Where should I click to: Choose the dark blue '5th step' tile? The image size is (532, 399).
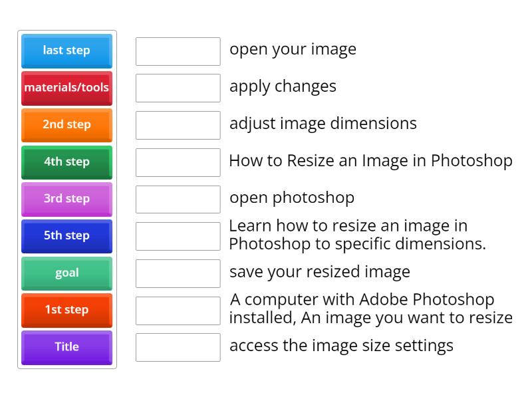point(66,235)
